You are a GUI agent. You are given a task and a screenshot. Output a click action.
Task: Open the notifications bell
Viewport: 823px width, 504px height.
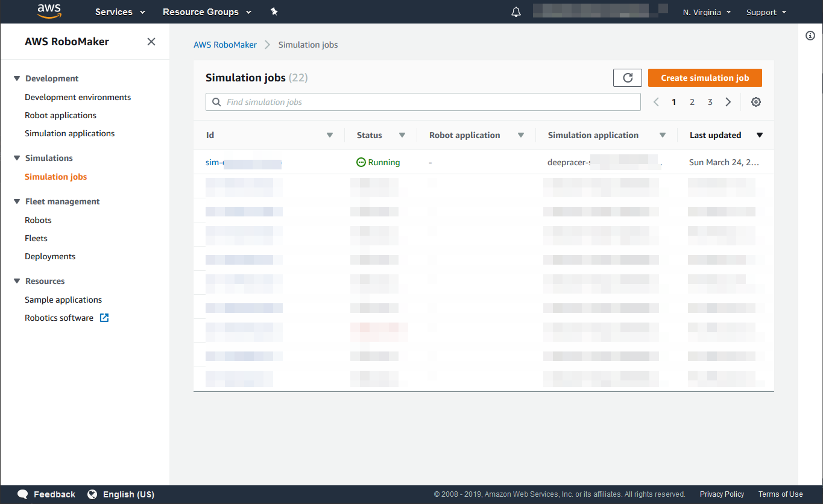(x=516, y=12)
